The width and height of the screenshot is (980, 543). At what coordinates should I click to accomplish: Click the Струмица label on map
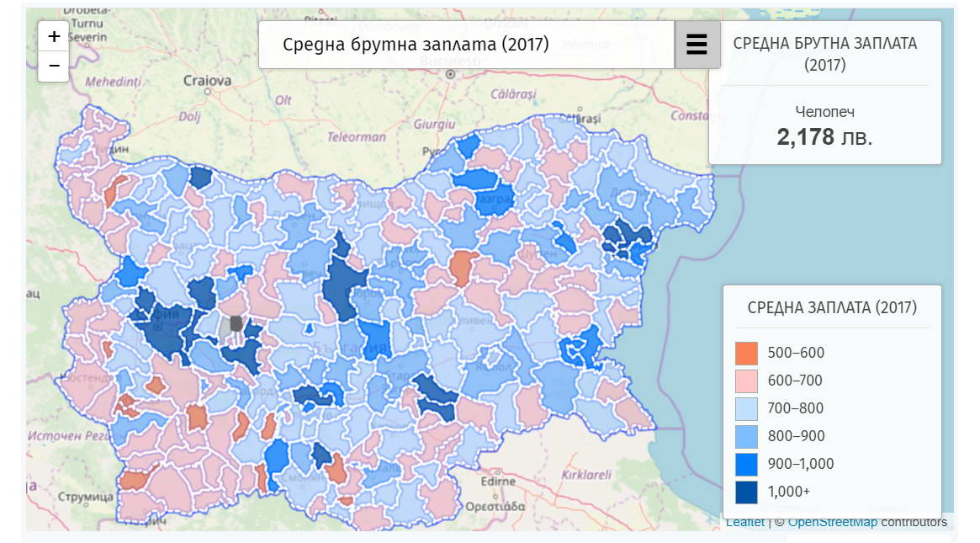point(86,498)
